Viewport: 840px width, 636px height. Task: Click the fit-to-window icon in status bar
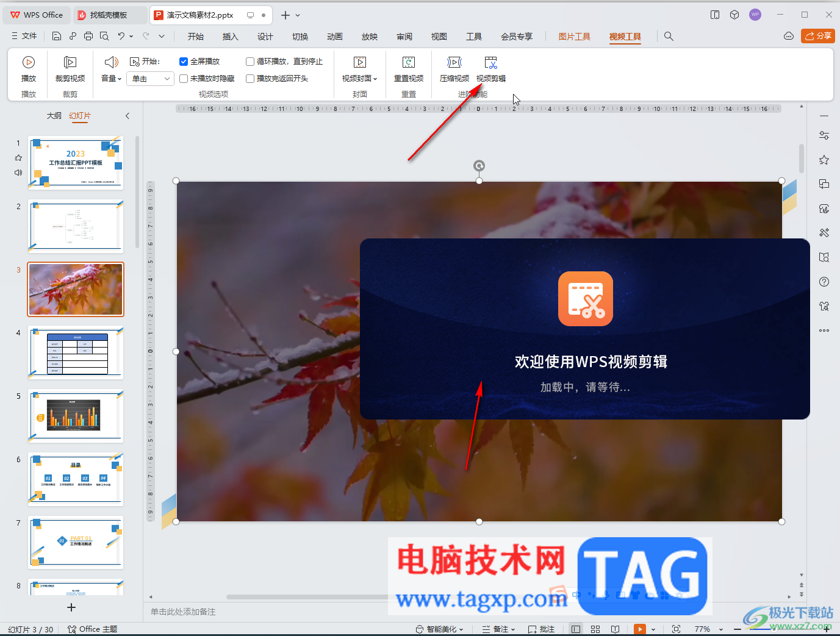tap(676, 629)
